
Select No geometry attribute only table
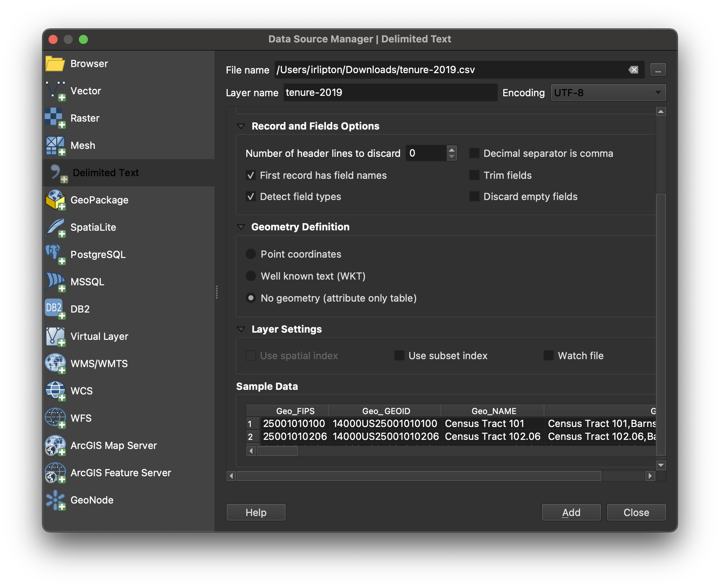[251, 298]
